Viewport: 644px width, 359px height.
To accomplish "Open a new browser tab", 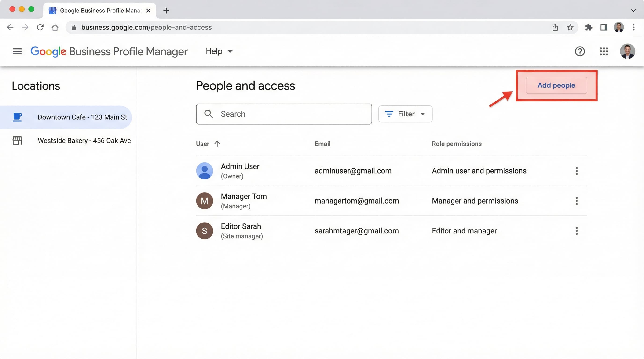I will (x=166, y=11).
